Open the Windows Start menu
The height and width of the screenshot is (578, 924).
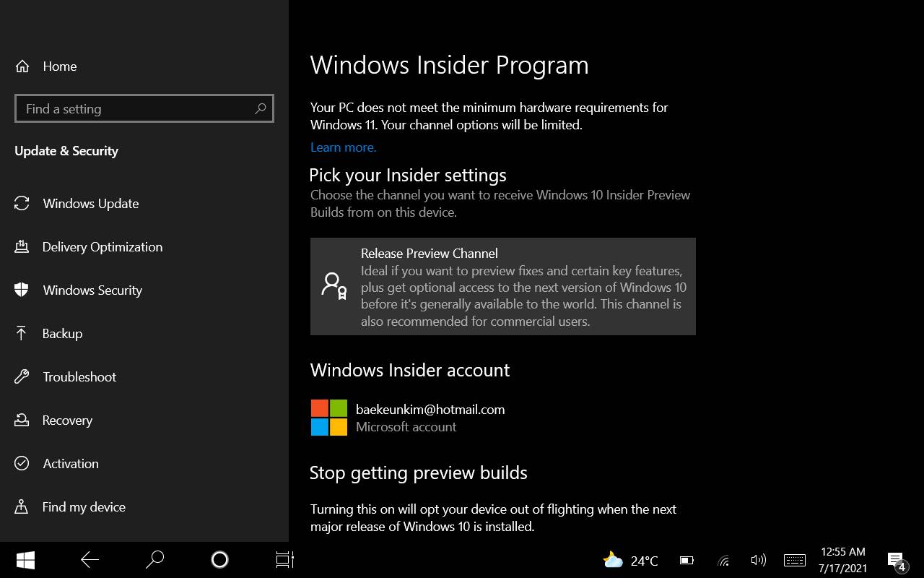click(25, 560)
